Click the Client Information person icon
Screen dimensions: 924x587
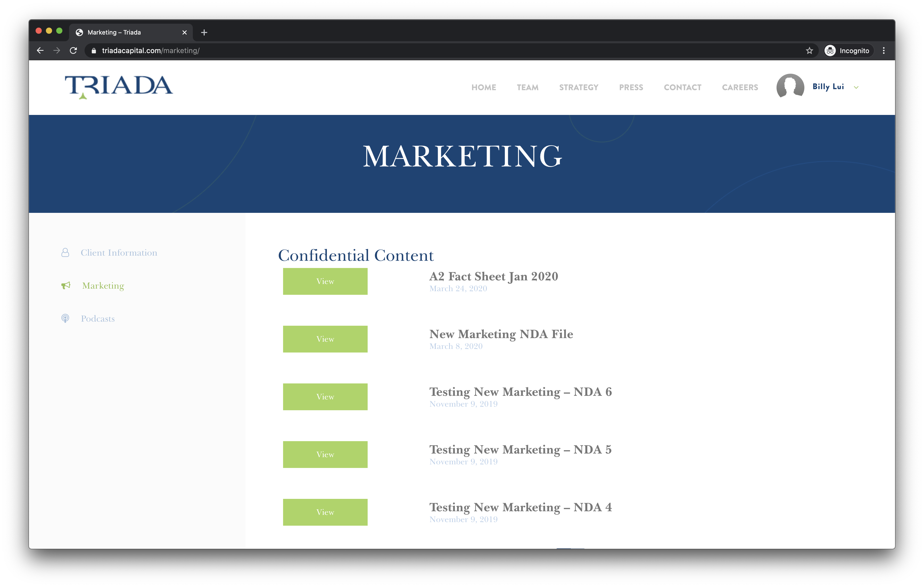coord(65,252)
